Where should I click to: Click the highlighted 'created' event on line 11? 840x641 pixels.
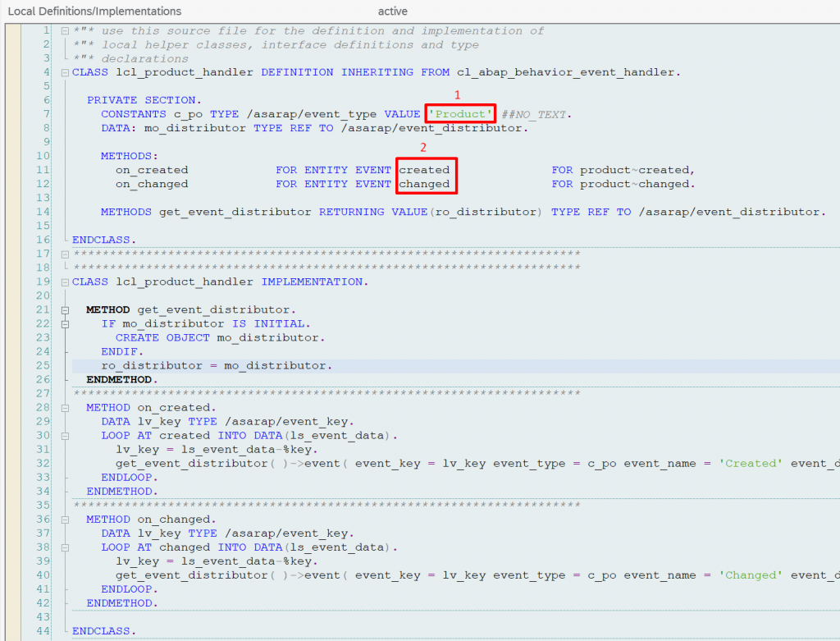(424, 170)
